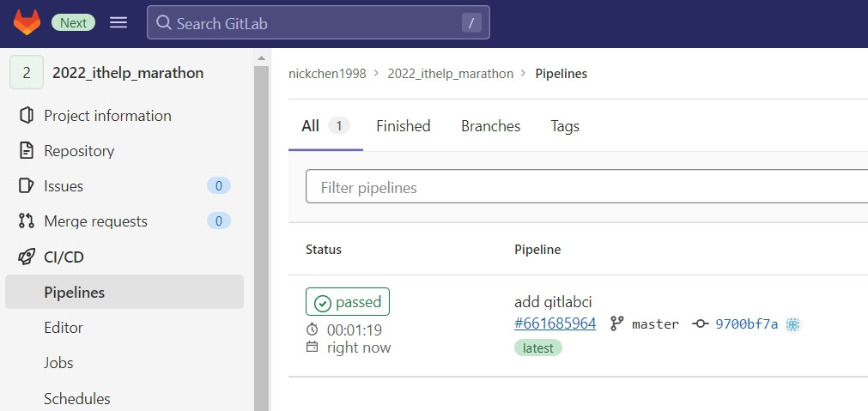Click the CI/CD rocket icon
The height and width of the screenshot is (411, 868).
click(26, 257)
